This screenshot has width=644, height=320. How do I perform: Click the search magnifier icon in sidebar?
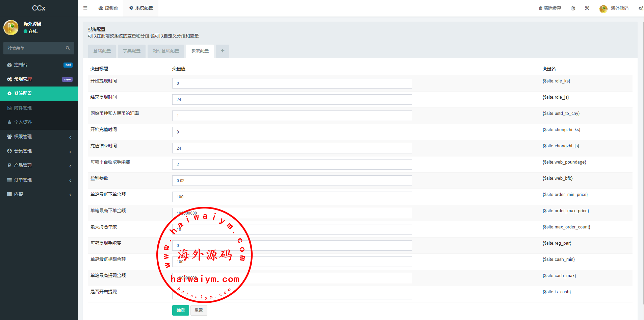point(68,48)
